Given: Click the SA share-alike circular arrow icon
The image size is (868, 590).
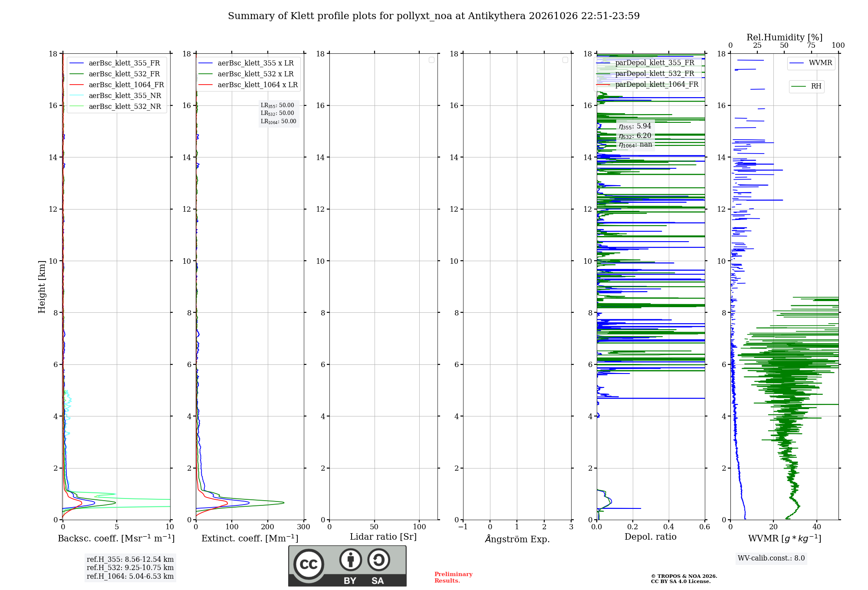Looking at the screenshot, I should pyautogui.click(x=378, y=560).
